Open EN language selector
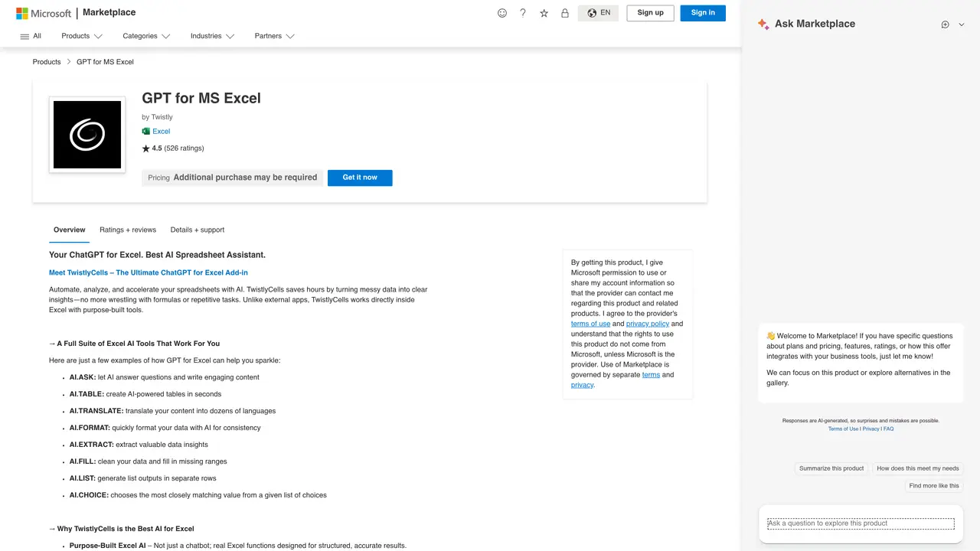This screenshot has height=551, width=980. (x=598, y=13)
